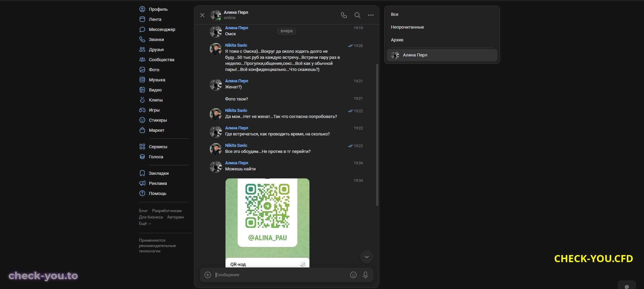The image size is (644, 289).
Task: Open the Сообщества group icon
Action: tap(142, 59)
